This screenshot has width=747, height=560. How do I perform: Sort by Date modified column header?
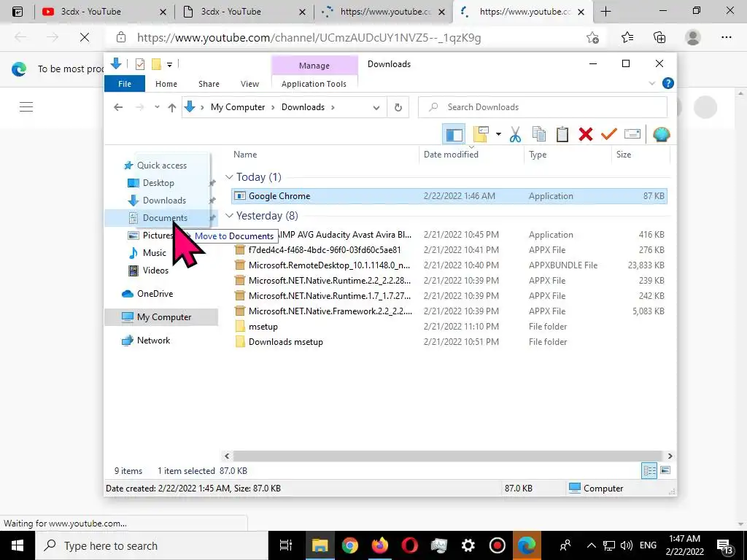(x=451, y=155)
